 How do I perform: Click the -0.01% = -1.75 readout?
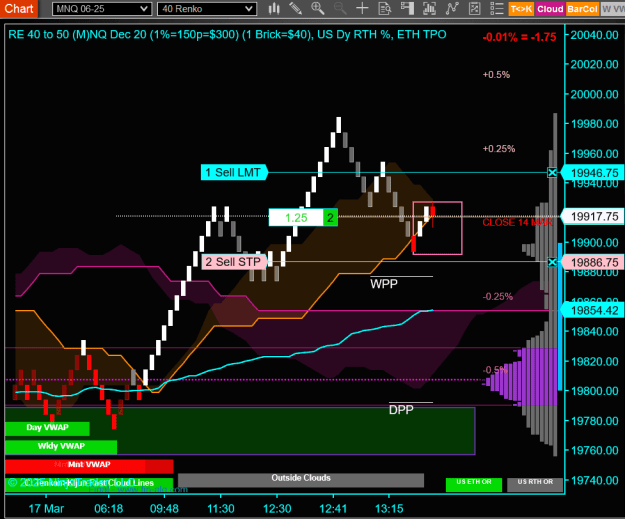[x=519, y=37]
